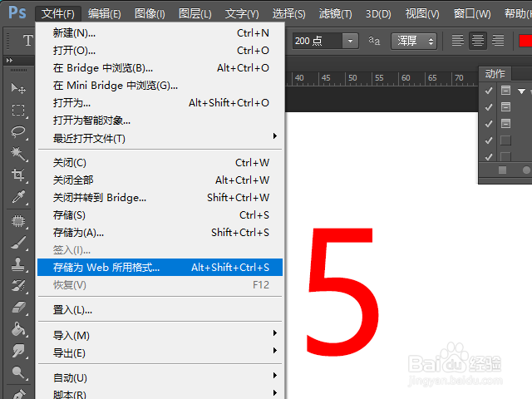
Task: Select the Rectangular Marquee tool
Action: point(18,111)
